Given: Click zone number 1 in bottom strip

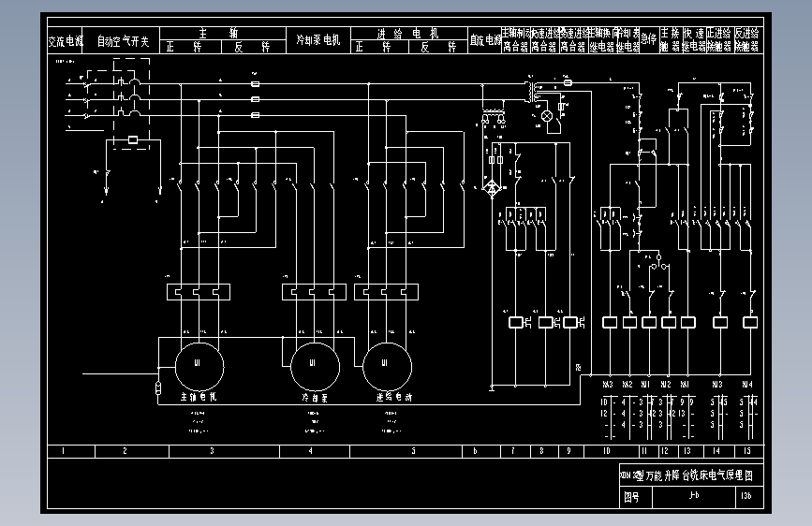Looking at the screenshot, I should (63, 451).
